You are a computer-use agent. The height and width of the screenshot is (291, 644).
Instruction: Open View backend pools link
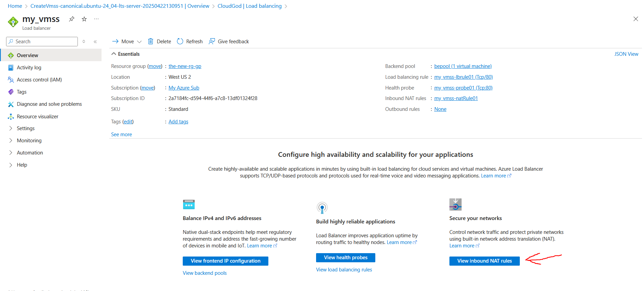205,273
